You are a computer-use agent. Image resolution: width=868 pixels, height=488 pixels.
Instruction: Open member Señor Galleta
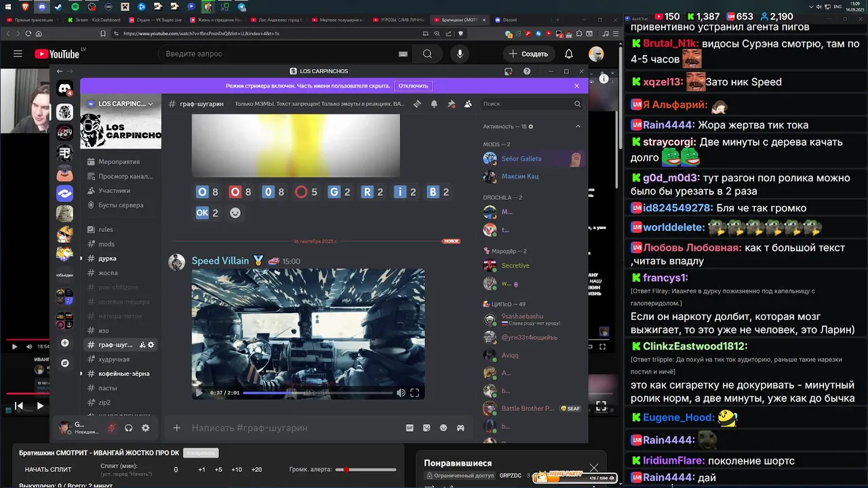pos(532,159)
